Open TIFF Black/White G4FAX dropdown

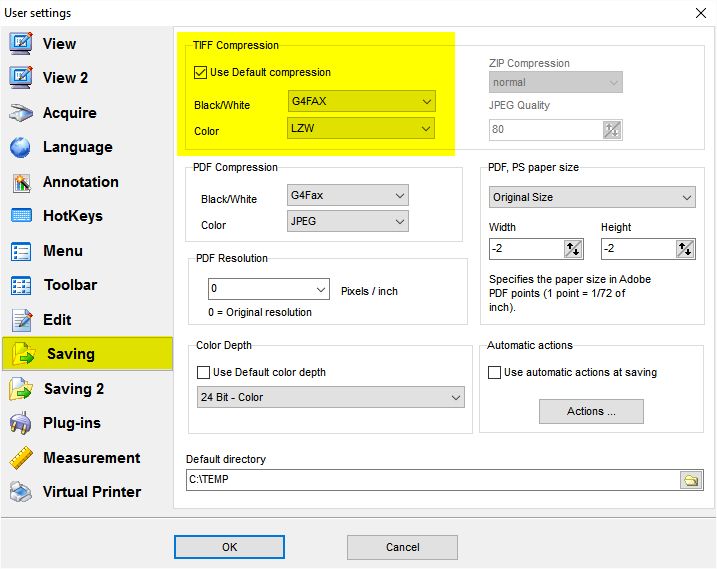click(x=361, y=101)
